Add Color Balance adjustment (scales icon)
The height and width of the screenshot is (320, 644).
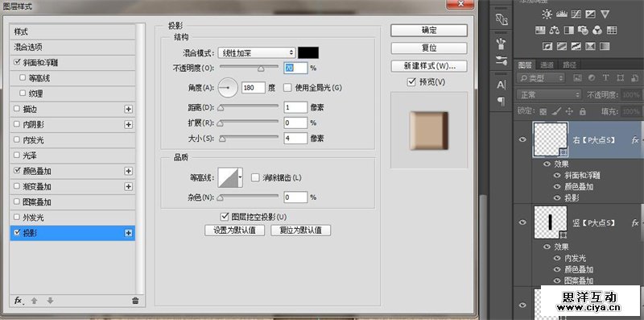tap(555, 30)
